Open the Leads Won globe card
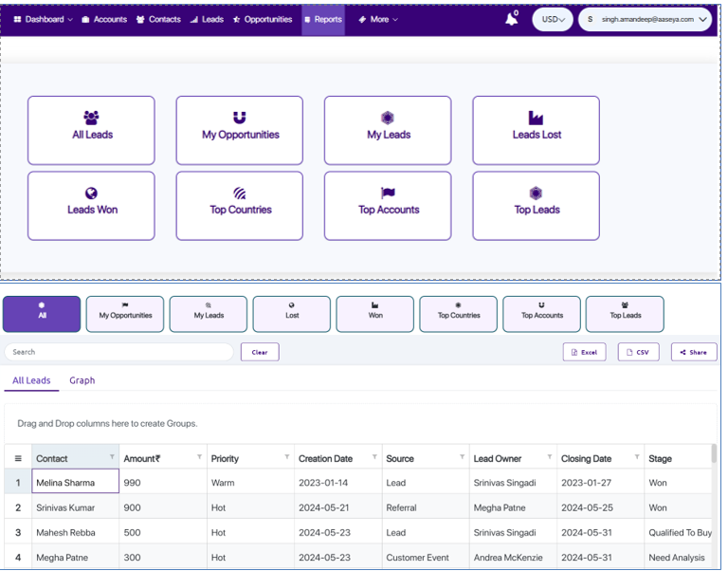This screenshot has height=571, width=728. pos(91,205)
